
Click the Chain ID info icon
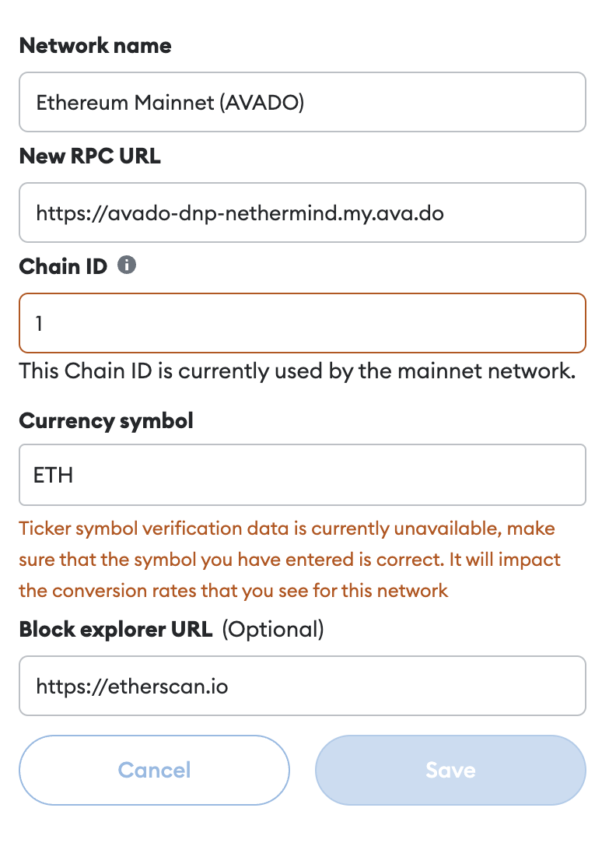click(127, 266)
